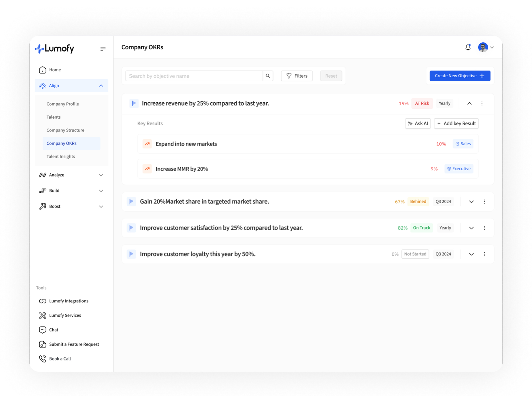This screenshot has height=396, width=532.
Task: Open notifications bell icon
Action: 468,47
